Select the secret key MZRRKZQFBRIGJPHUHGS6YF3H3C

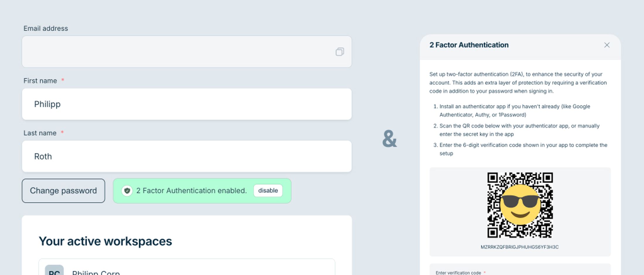point(520,247)
